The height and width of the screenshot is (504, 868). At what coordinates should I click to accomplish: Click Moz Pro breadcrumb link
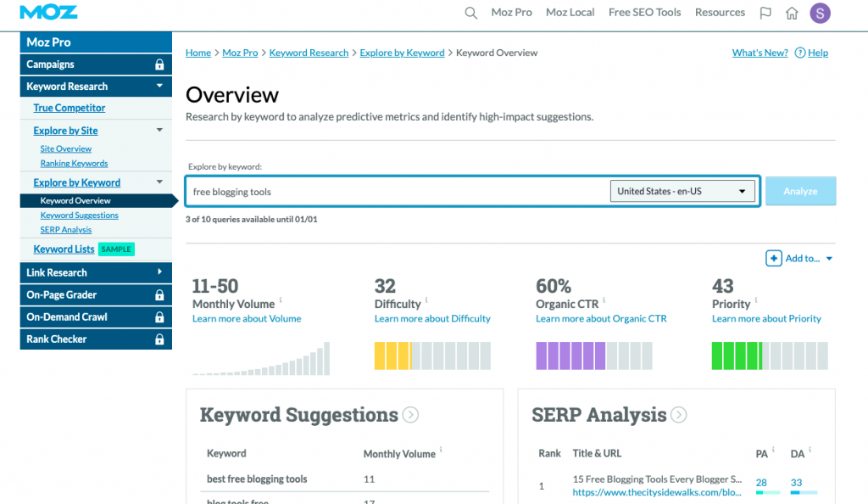click(x=240, y=53)
